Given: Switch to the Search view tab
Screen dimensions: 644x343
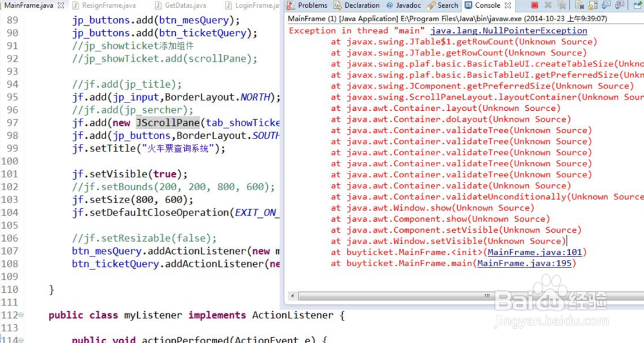Looking at the screenshot, I should point(448,5).
